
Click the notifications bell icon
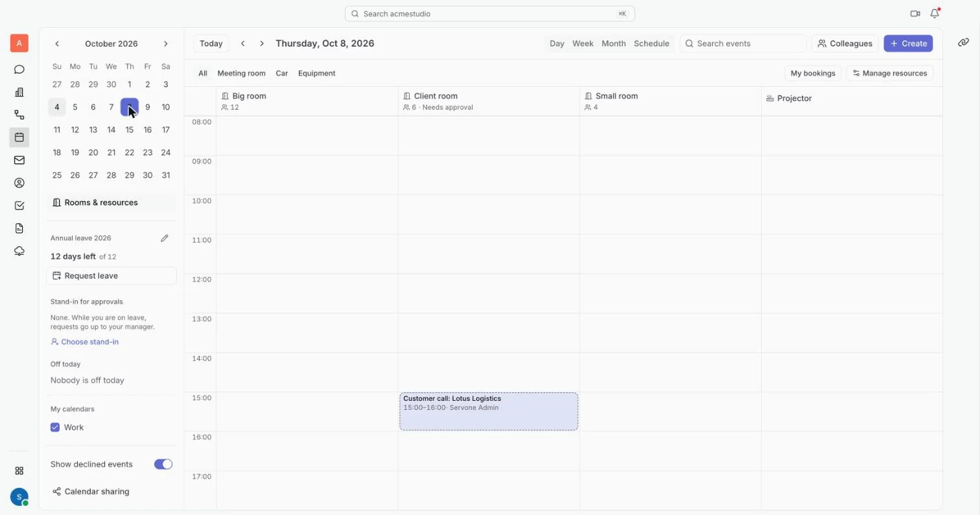[x=935, y=14]
